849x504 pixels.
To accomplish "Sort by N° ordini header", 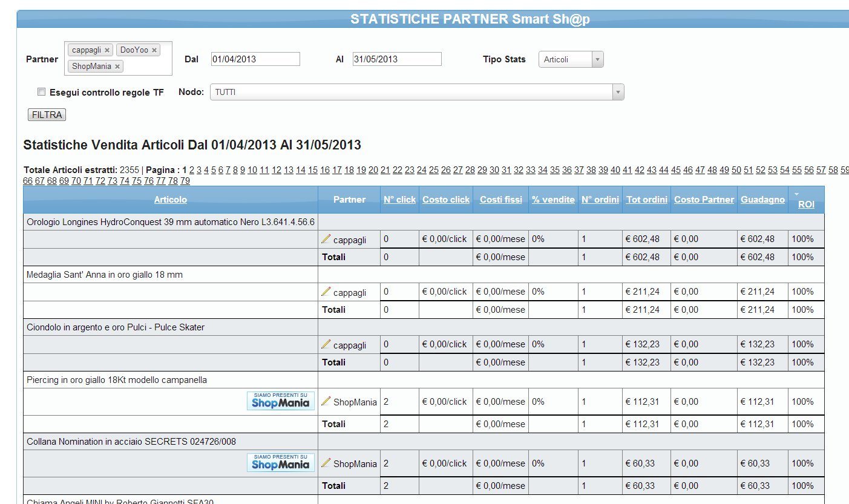I will (600, 200).
